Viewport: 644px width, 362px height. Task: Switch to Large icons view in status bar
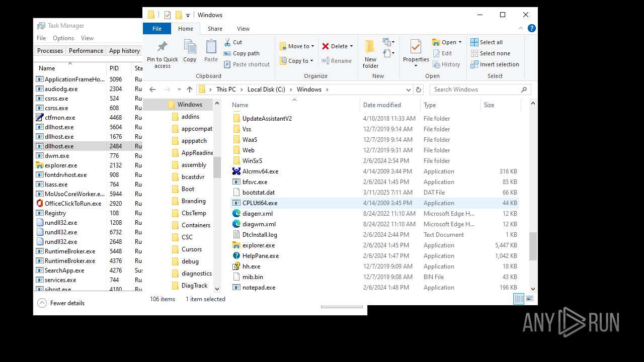point(529,299)
